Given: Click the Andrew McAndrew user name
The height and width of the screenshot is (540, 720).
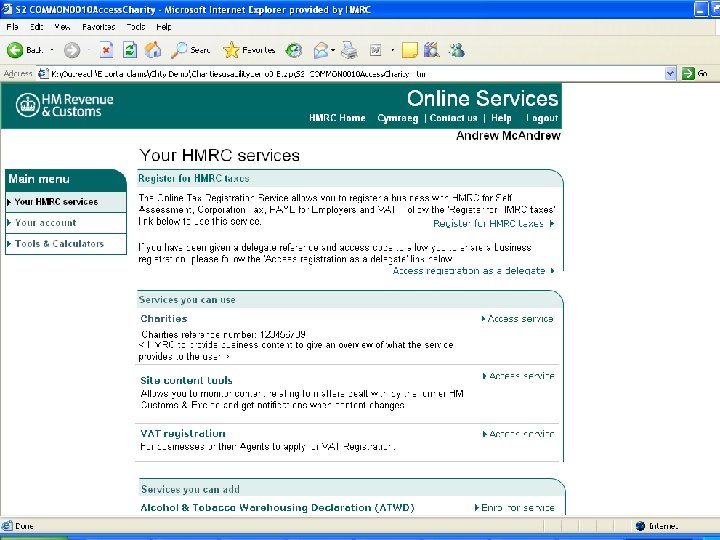Looking at the screenshot, I should (x=508, y=136).
